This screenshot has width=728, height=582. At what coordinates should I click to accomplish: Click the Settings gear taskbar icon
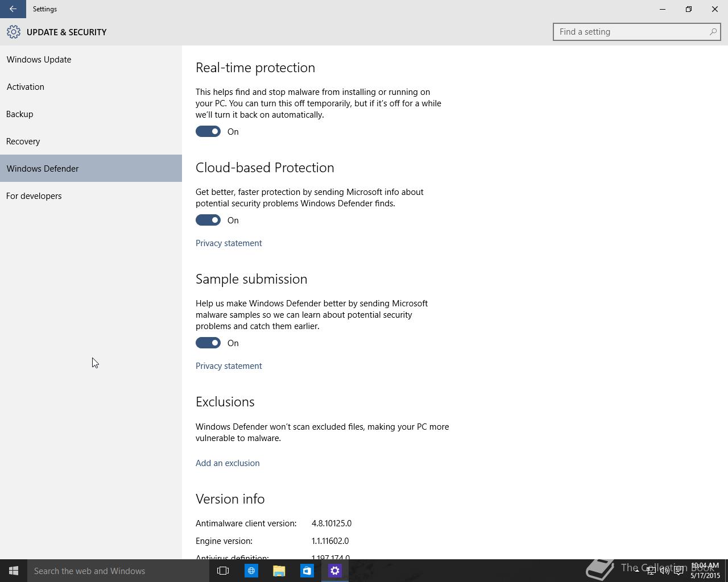(x=334, y=571)
